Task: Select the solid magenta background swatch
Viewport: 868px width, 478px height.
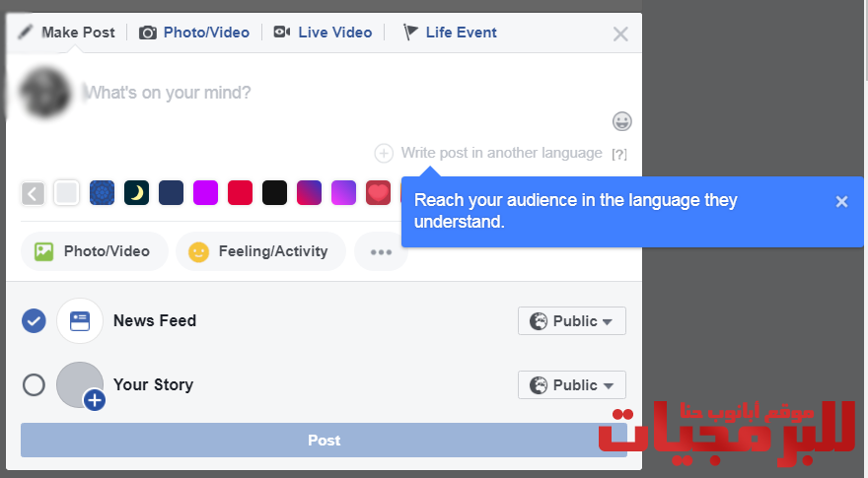Action: pyautogui.click(x=205, y=193)
